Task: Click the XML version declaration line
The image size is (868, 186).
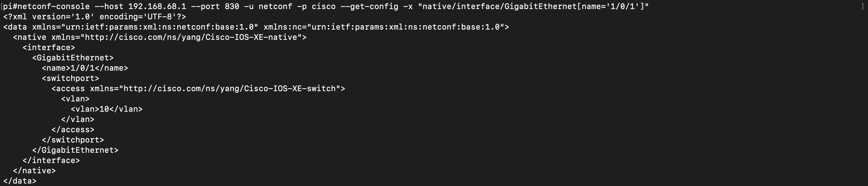Action: (x=95, y=17)
